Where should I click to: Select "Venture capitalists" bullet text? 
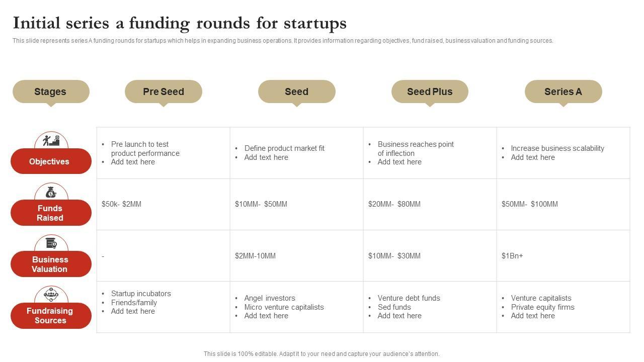(x=541, y=298)
